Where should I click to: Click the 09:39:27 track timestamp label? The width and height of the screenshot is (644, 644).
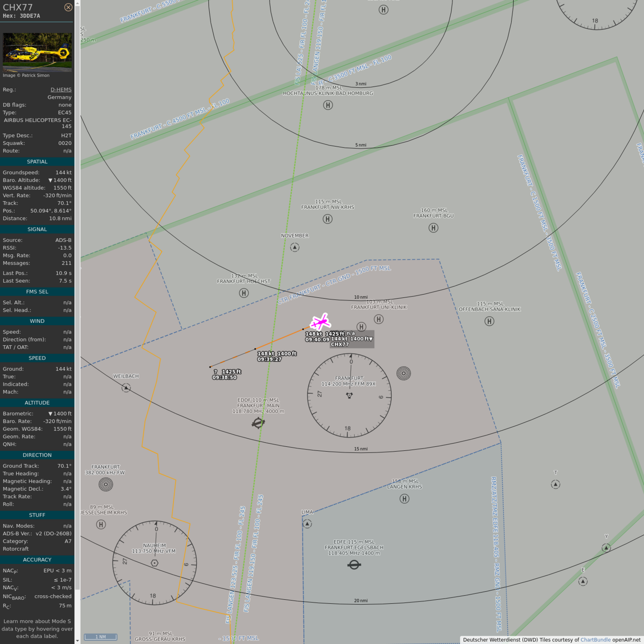(x=269, y=359)
